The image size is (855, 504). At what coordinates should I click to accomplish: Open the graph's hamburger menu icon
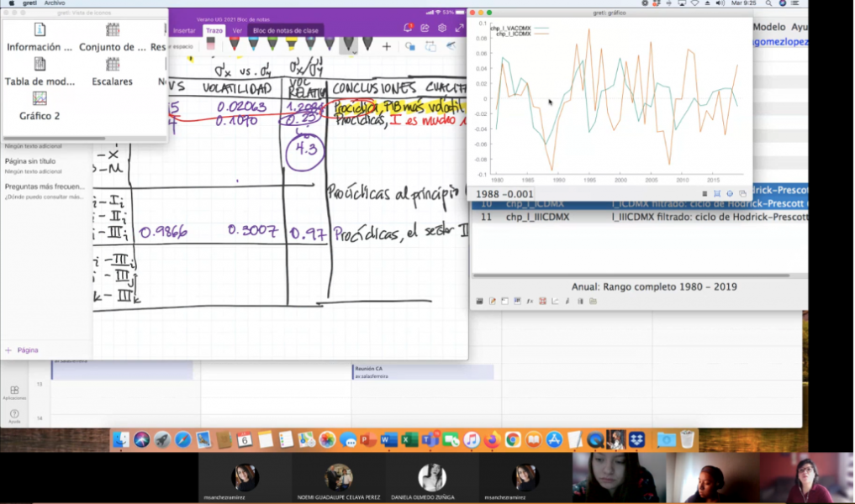point(705,194)
